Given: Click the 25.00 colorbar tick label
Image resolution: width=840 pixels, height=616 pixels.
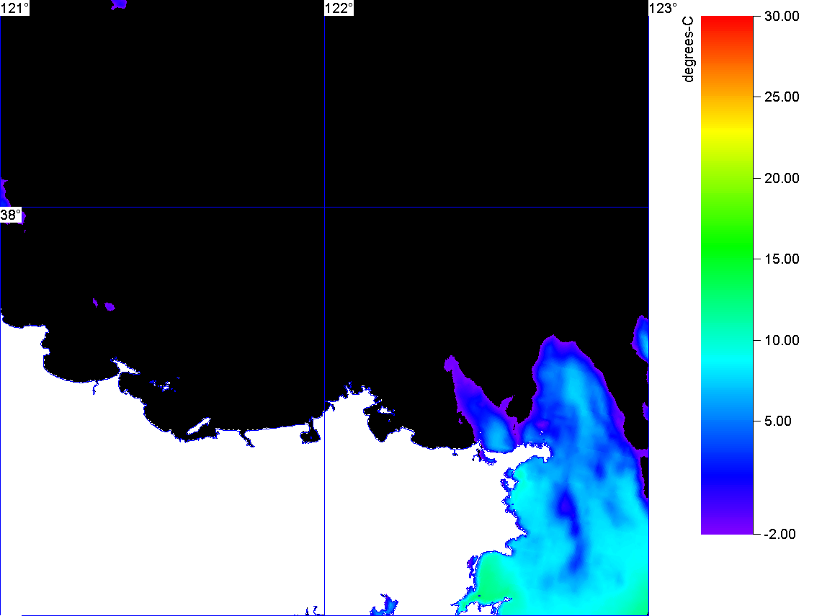Looking at the screenshot, I should tap(782, 97).
